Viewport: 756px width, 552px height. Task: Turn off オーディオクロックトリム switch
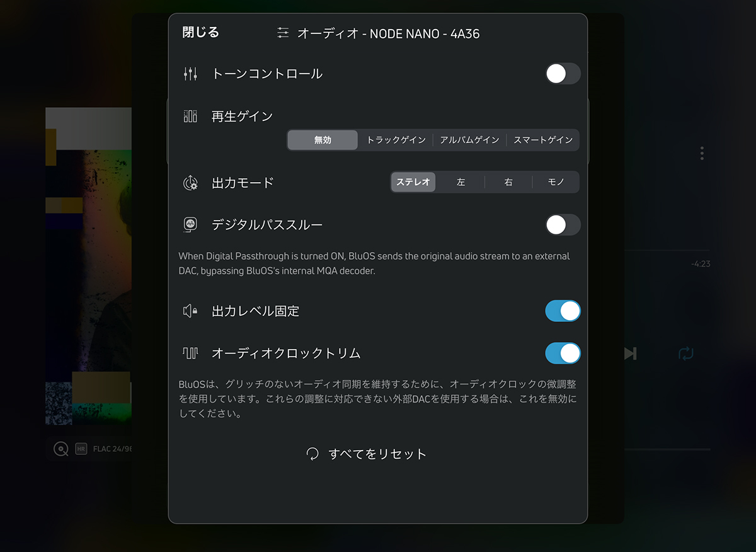[x=563, y=353]
